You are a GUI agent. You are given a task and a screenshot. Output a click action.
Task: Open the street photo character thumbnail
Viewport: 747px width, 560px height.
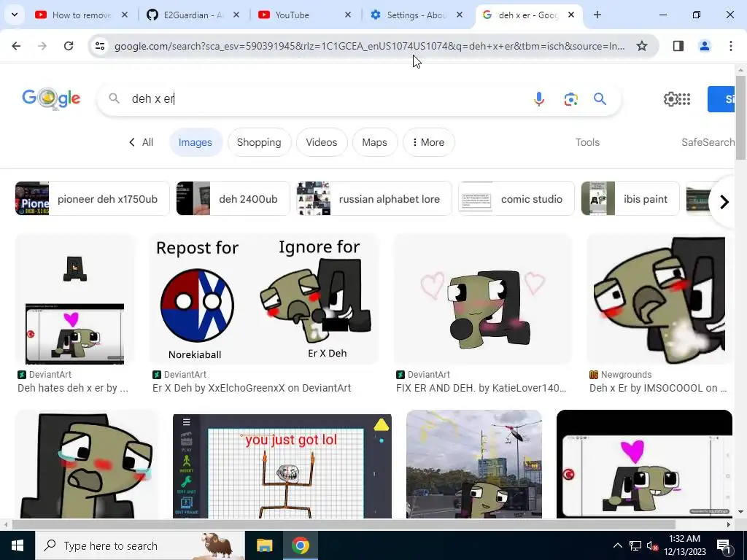(x=474, y=464)
